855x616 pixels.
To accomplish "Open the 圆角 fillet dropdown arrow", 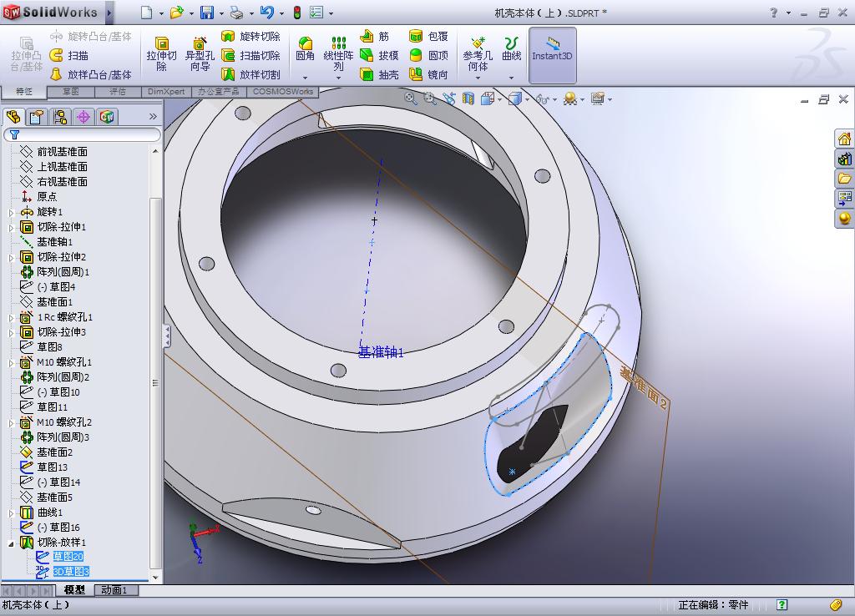I will point(305,78).
